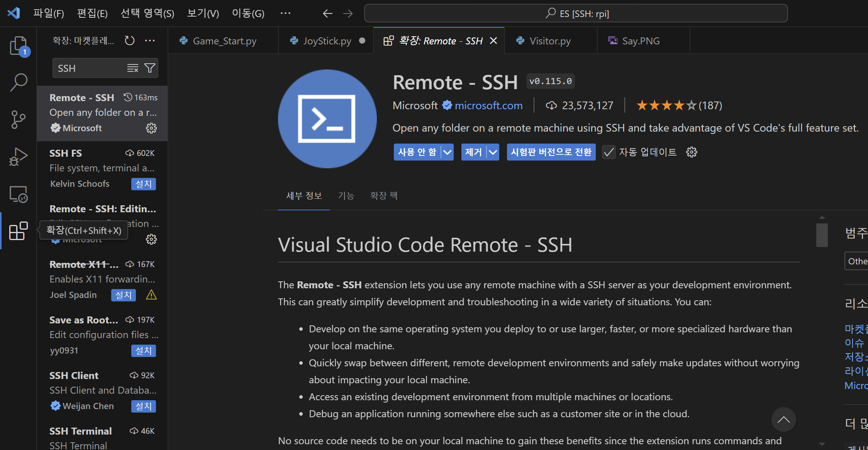Click the Microsoft publisher name in header
Image resolution: width=868 pixels, height=450 pixels.
pos(415,105)
